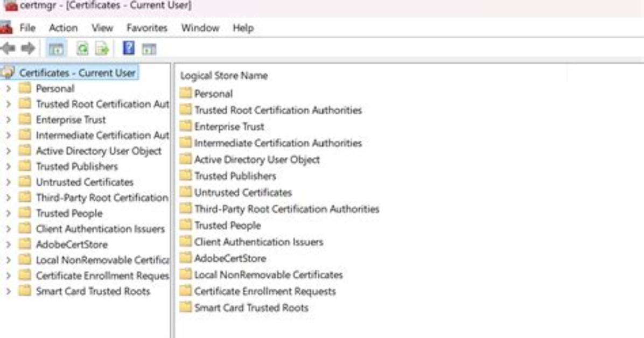Toggle the Show/Hide Action Pane icon
644x338 pixels.
(149, 50)
